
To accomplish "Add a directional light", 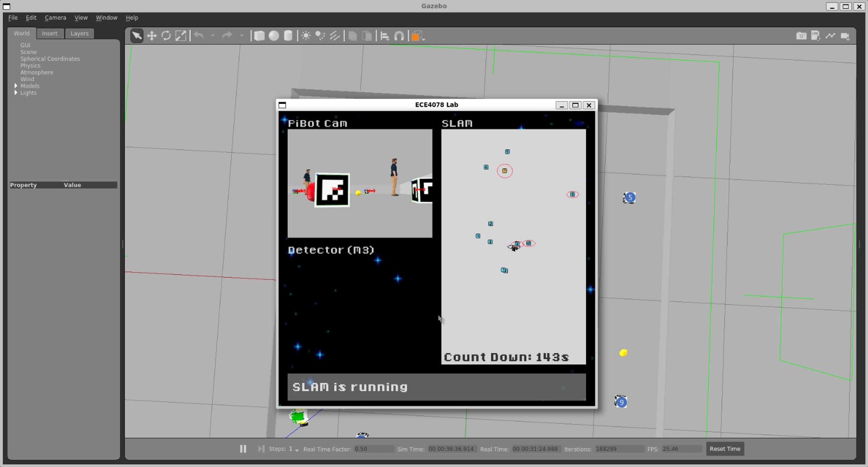I will click(x=335, y=36).
